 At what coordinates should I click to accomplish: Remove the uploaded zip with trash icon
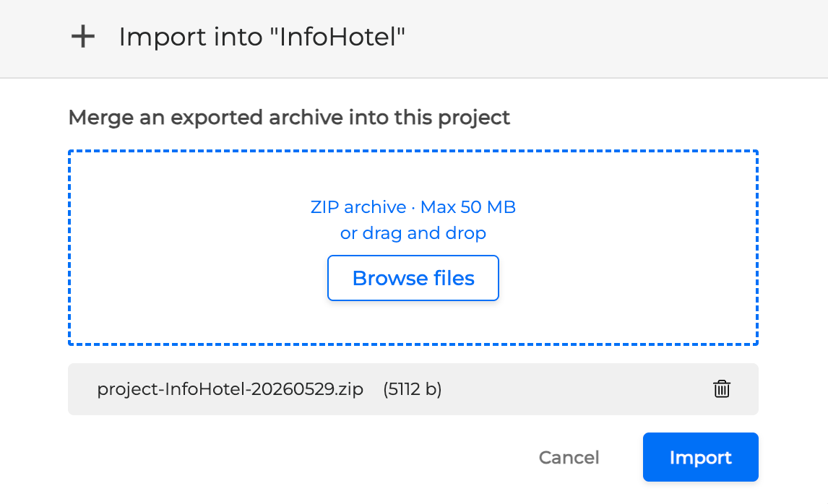tap(721, 389)
